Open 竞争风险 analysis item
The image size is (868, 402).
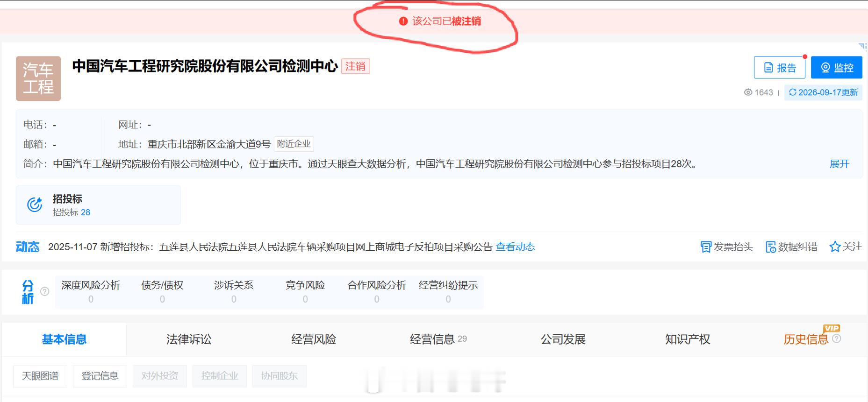[305, 292]
